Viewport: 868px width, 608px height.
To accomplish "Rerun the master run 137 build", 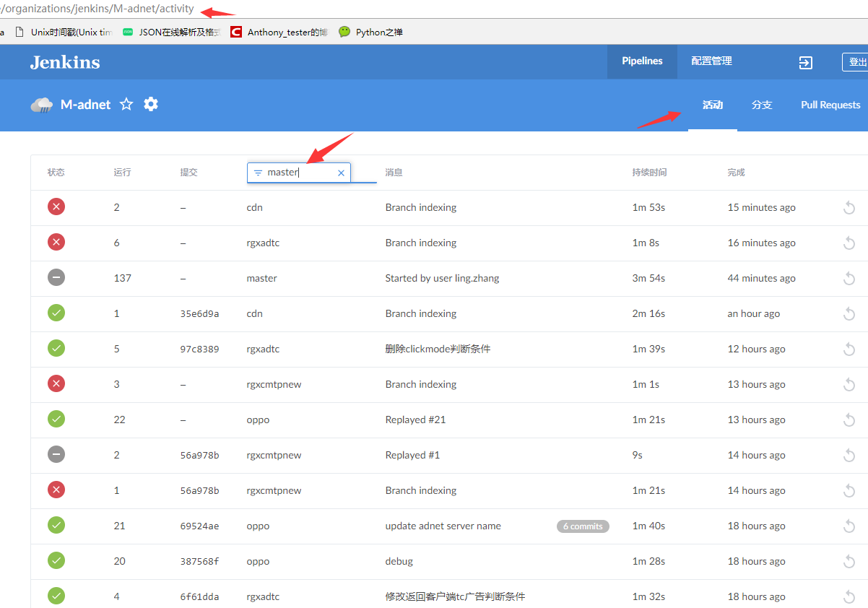I will click(849, 279).
